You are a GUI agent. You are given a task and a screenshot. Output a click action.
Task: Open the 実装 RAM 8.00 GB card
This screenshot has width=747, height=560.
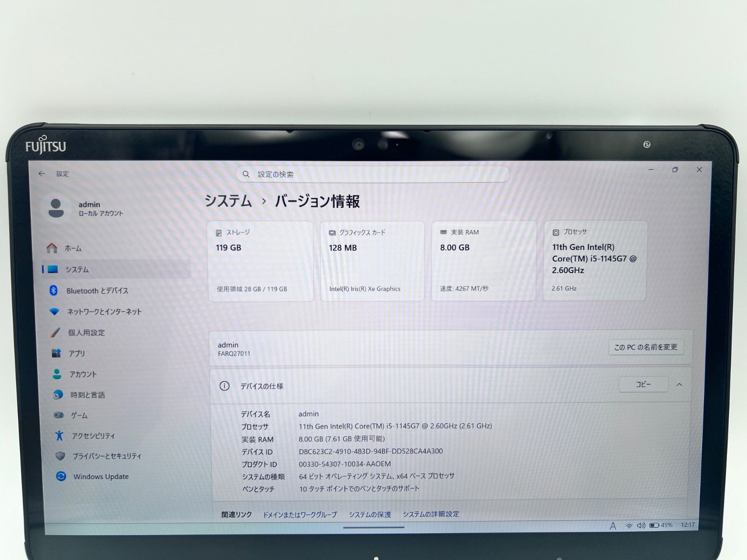click(x=483, y=261)
